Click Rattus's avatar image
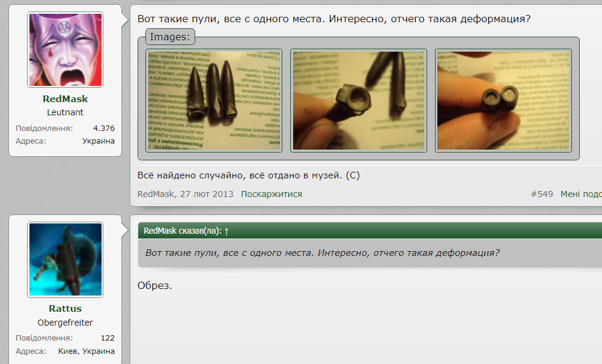602x364 pixels. 65,259
